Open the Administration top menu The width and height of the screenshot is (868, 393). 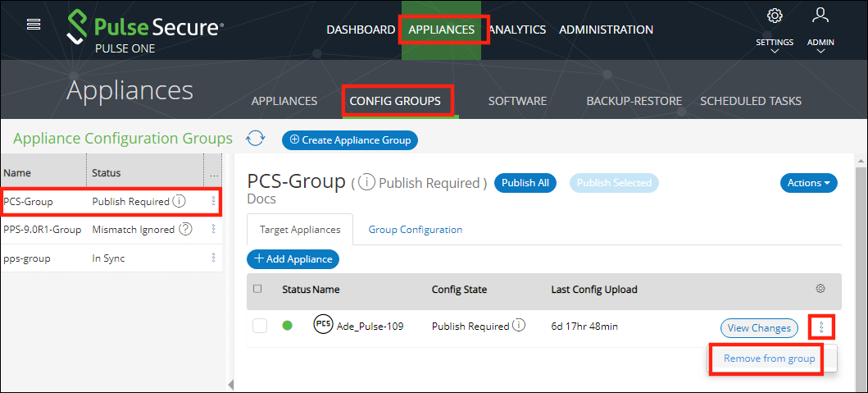point(607,30)
